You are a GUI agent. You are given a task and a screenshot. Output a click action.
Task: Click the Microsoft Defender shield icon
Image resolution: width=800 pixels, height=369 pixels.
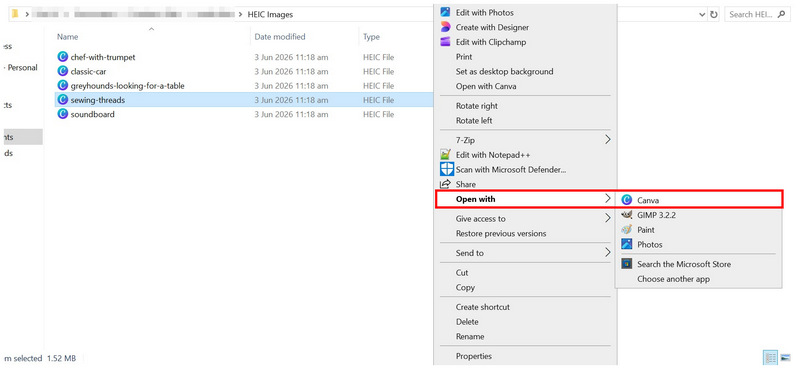click(x=447, y=169)
